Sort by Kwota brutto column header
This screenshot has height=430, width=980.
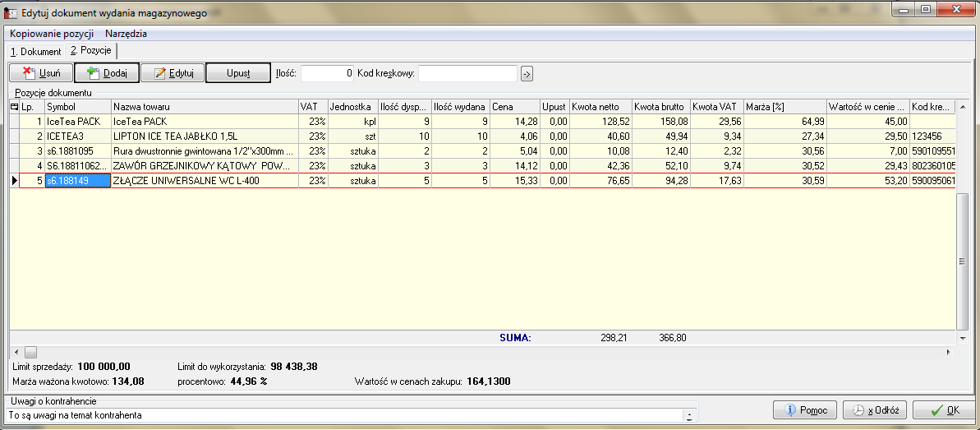[661, 106]
